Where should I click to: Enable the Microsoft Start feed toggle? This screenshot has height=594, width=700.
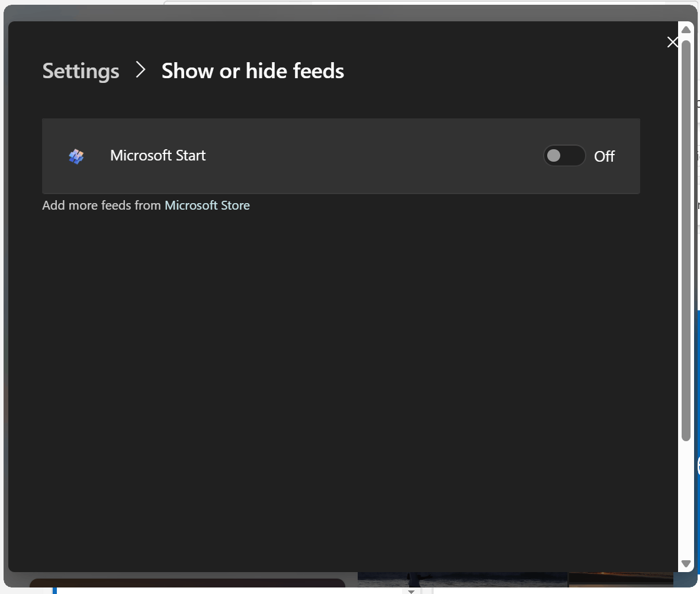(x=564, y=156)
